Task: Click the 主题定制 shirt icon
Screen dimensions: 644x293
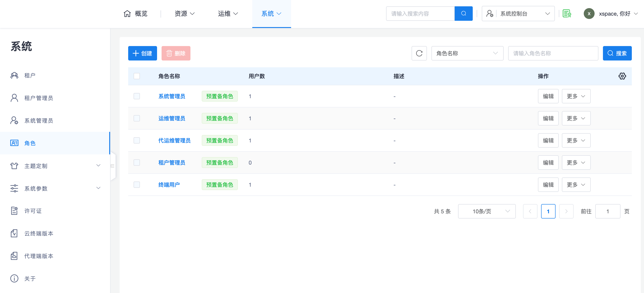Action: tap(14, 166)
